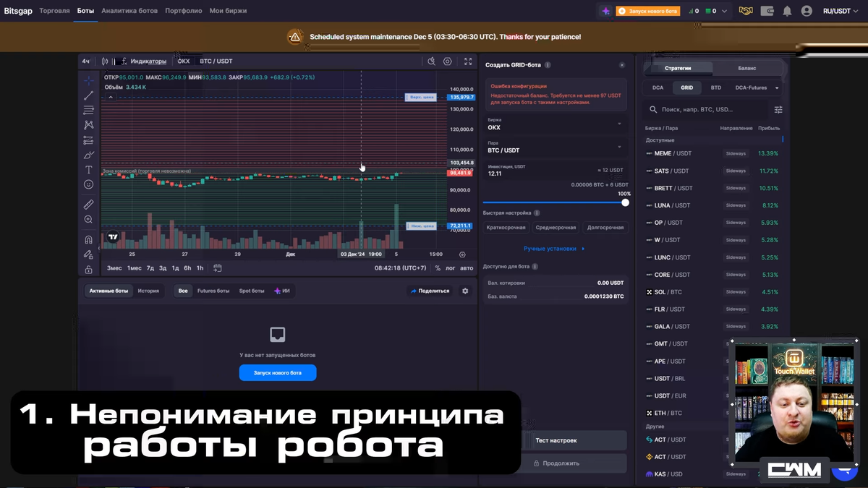
Task: Select the DCA strategy tab
Action: (x=658, y=87)
